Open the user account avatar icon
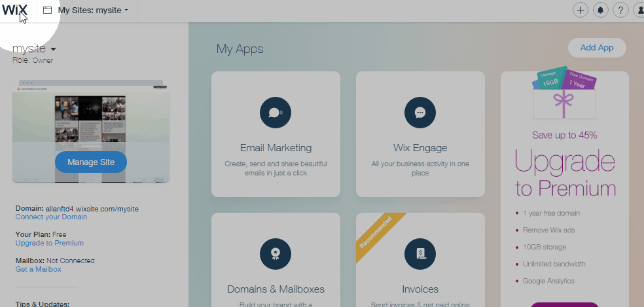 pyautogui.click(x=640, y=10)
